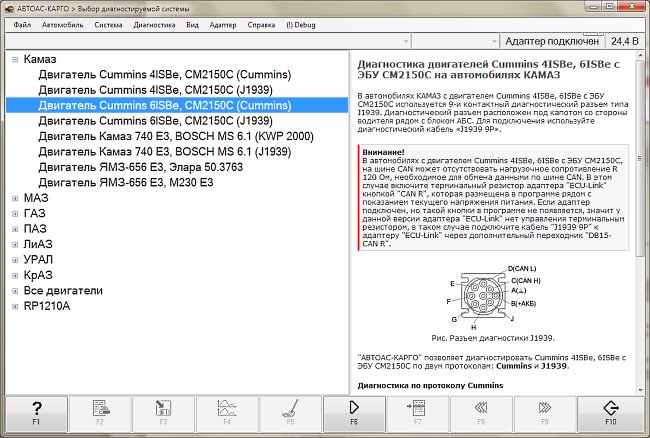The width and height of the screenshot is (650, 438).
Task: Maximize the АВТОАС-КАРГО window
Action: point(610,7)
